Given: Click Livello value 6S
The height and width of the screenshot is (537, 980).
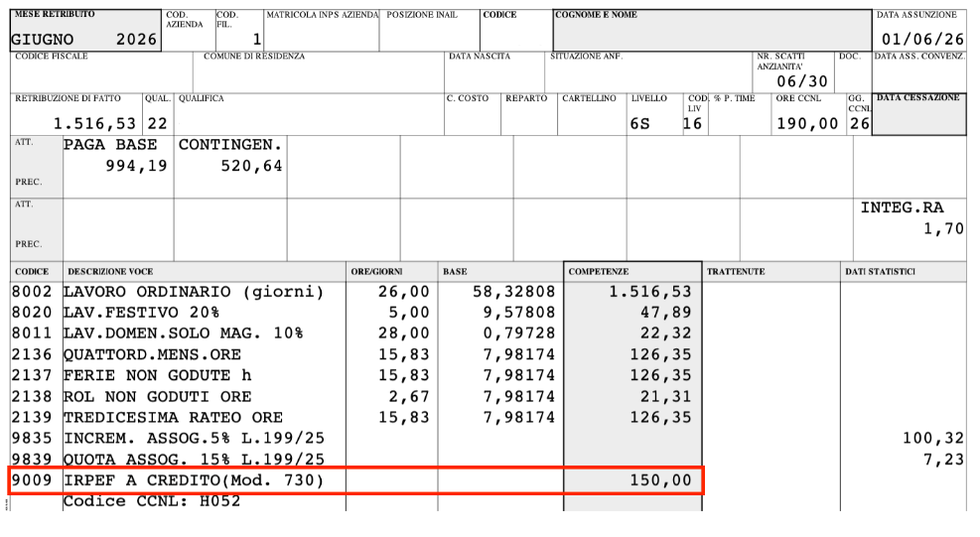Looking at the screenshot, I should pyautogui.click(x=640, y=124).
